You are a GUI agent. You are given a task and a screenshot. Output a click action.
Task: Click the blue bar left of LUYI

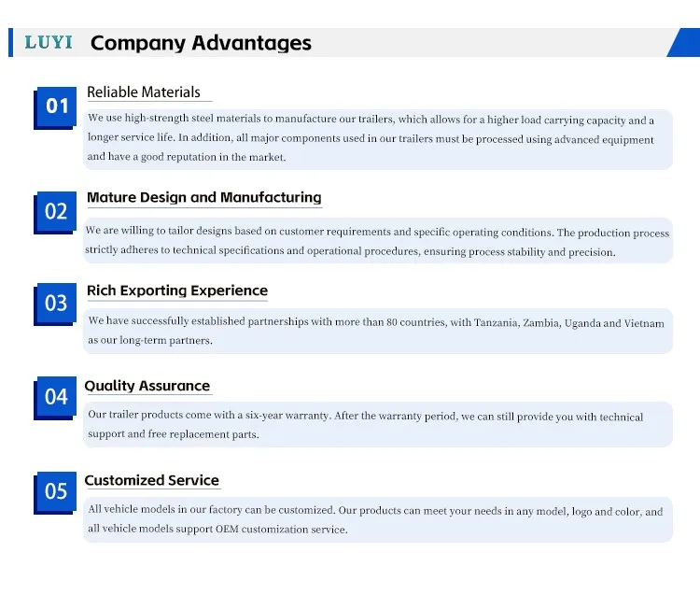coord(10,43)
